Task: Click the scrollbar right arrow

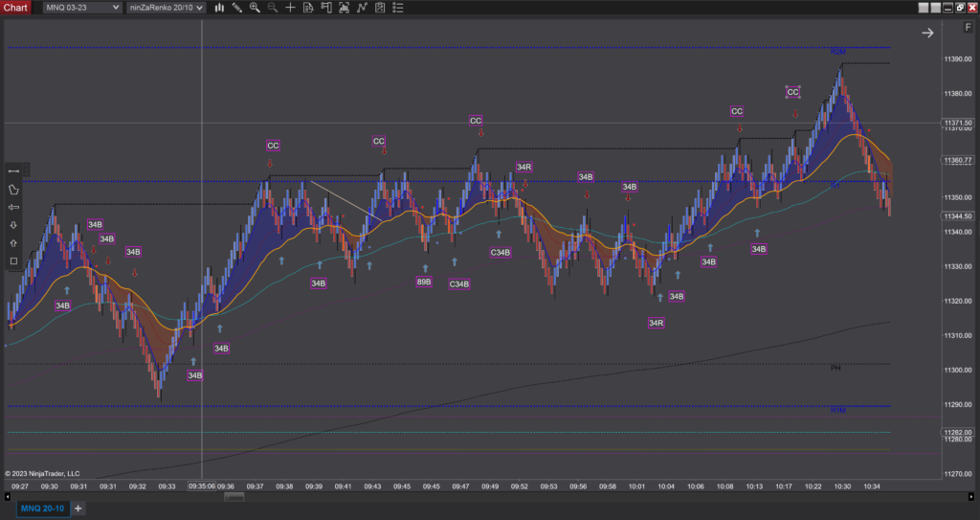Action: [971, 497]
